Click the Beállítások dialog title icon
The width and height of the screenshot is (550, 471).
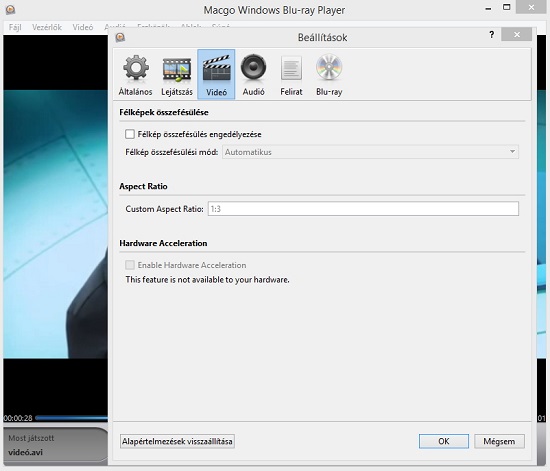tap(120, 37)
